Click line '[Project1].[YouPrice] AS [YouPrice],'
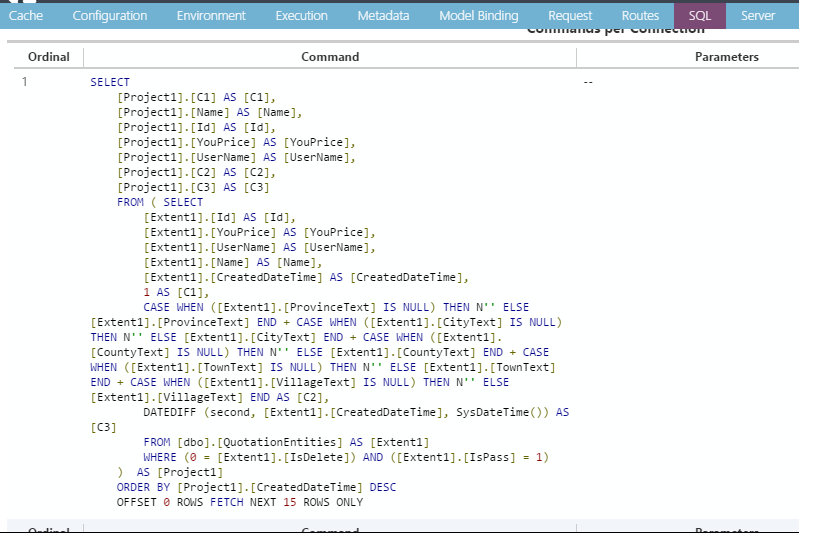This screenshot has width=819, height=533. [236, 142]
